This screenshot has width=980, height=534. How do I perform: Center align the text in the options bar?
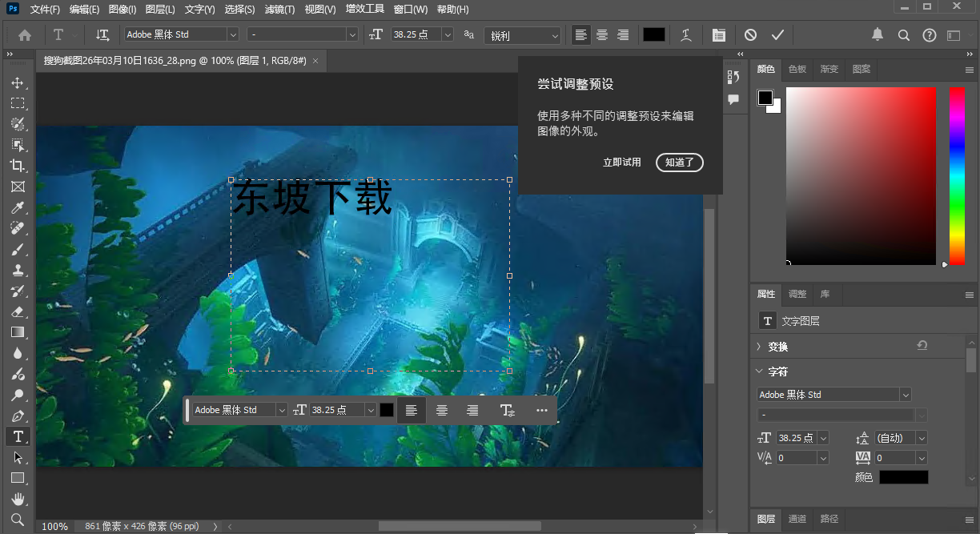601,34
